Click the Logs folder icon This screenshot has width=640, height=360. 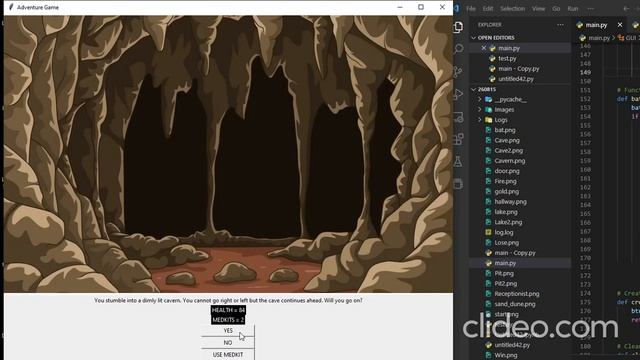tap(489, 120)
